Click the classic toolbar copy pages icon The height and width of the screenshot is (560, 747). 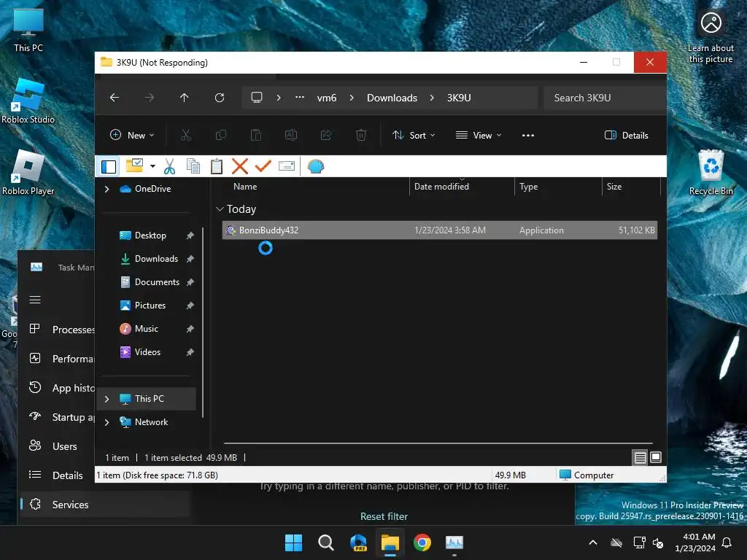tap(193, 166)
